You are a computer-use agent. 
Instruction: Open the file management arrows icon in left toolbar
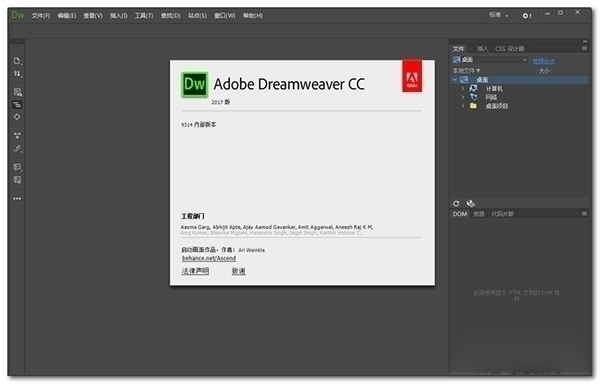click(17, 73)
